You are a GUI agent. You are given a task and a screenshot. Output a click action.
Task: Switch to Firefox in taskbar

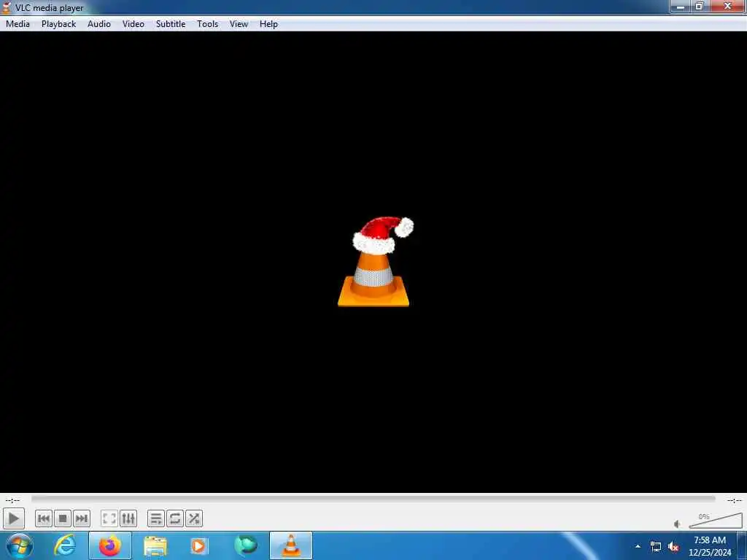click(x=109, y=545)
